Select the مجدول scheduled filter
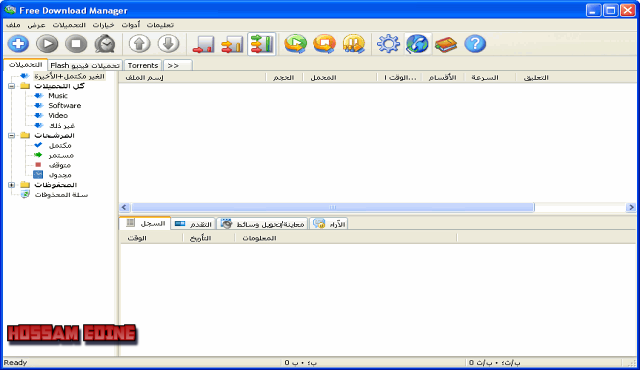The height and width of the screenshot is (370, 640). click(x=60, y=175)
